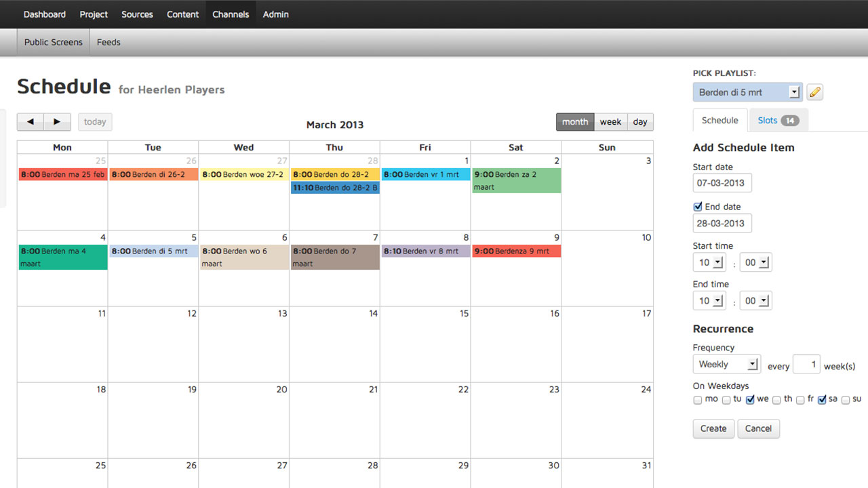Viewport: 868px width, 488px height.
Task: Uncheck the 'we' weekday checkbox
Action: coord(750,400)
